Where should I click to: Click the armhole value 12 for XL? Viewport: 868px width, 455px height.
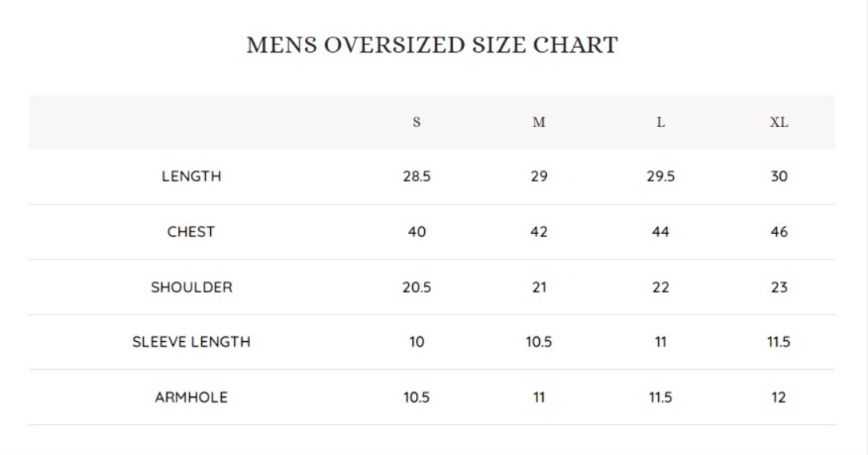[779, 398]
